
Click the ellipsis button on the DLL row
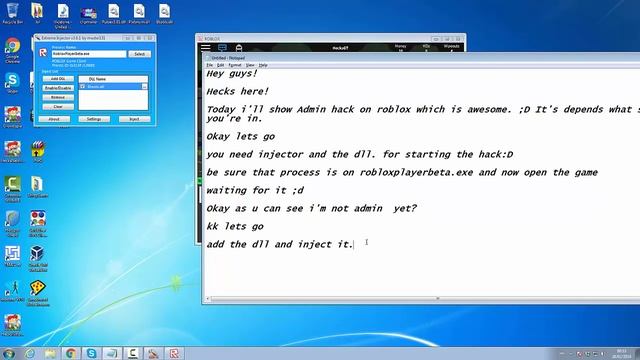144,87
